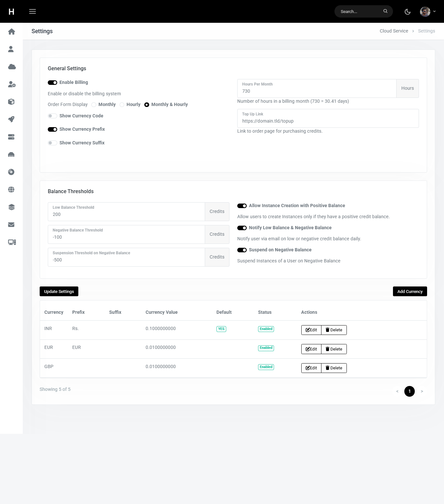Viewport: 444px width, 504px height.
Task: Click the Update Settings button
Action: point(59,291)
